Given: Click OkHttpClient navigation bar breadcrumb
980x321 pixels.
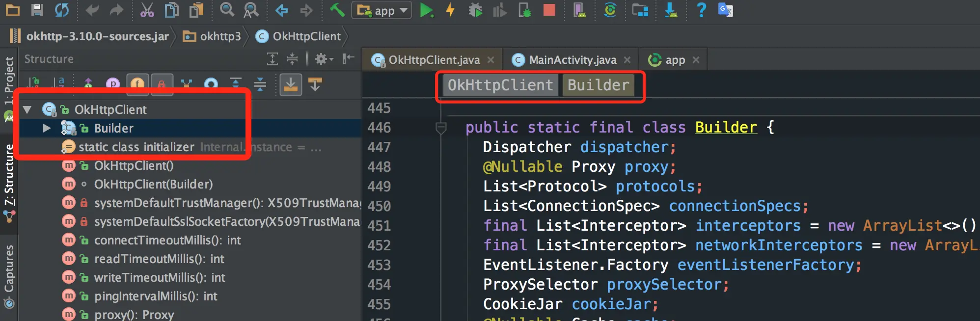Looking at the screenshot, I should point(299,36).
